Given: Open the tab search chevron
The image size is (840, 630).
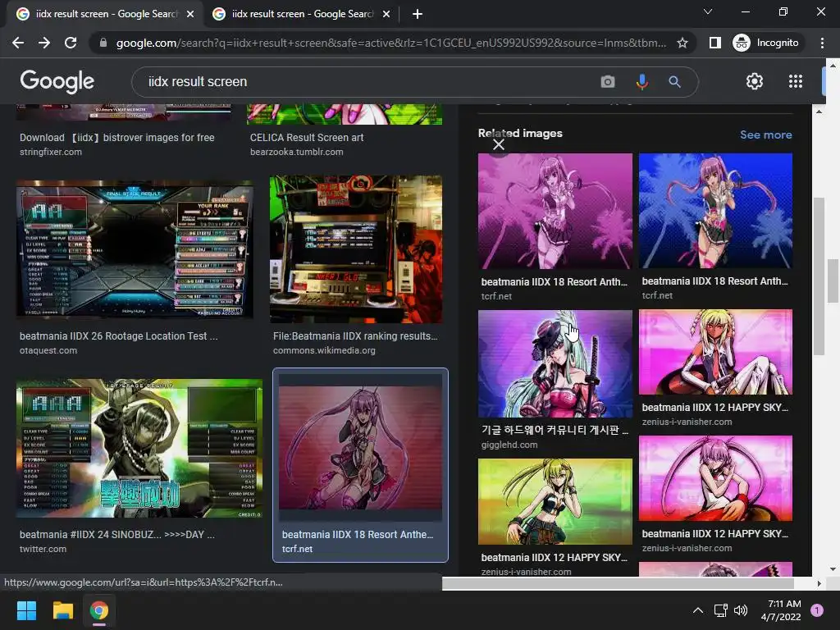Looking at the screenshot, I should [x=708, y=11].
